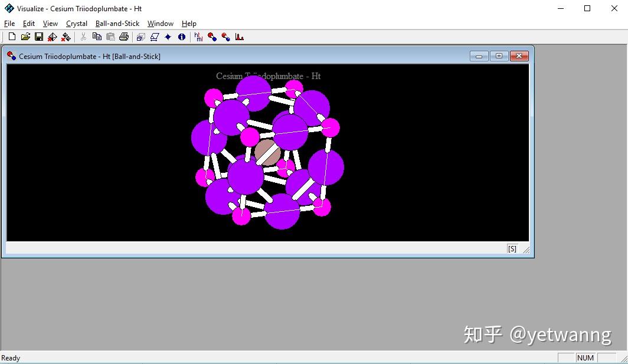The image size is (628, 364).
Task: Select the lattice plane tool icon
Action: tap(154, 37)
